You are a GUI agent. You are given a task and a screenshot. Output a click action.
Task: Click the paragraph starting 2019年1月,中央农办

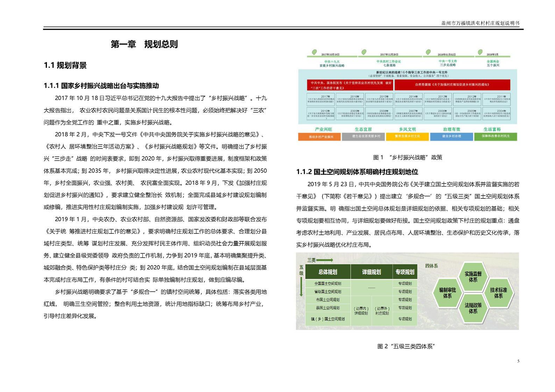coord(155,249)
